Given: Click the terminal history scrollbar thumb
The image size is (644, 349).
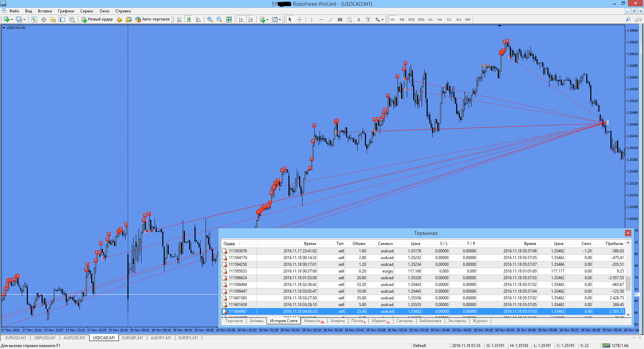Looking at the screenshot, I should 628,283.
